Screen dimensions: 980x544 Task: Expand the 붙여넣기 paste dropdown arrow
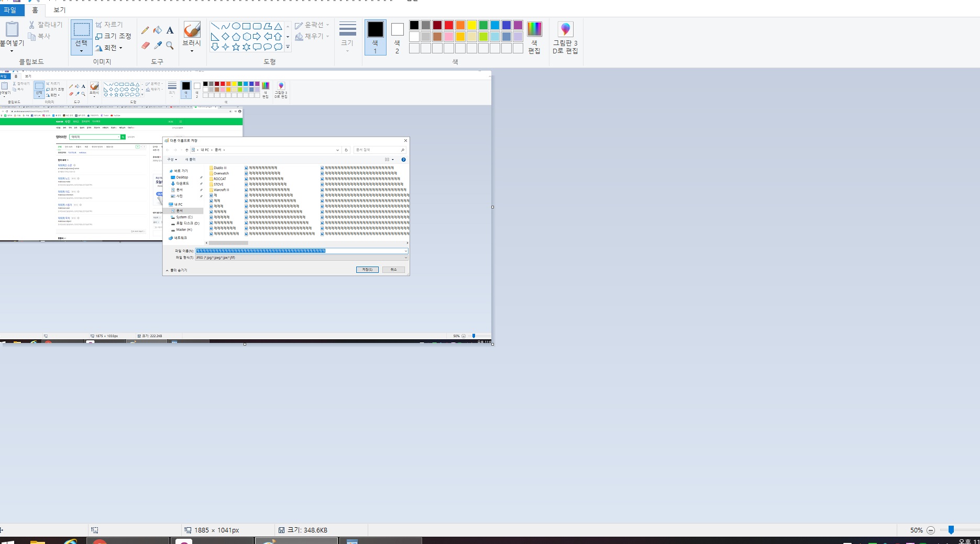click(x=12, y=51)
